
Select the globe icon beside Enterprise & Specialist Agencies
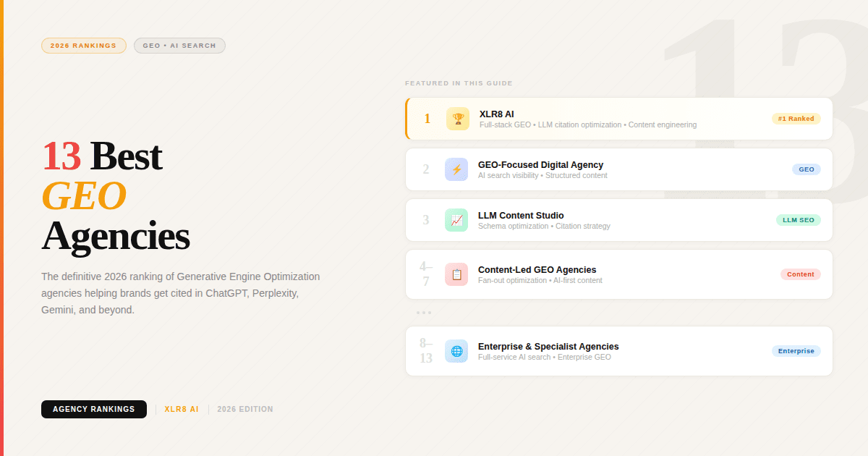456,350
